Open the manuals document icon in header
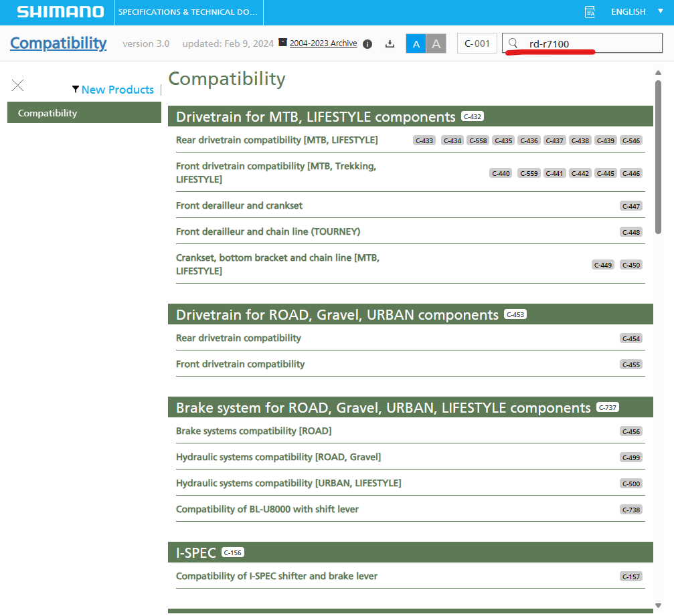The width and height of the screenshot is (674, 616). point(590,12)
